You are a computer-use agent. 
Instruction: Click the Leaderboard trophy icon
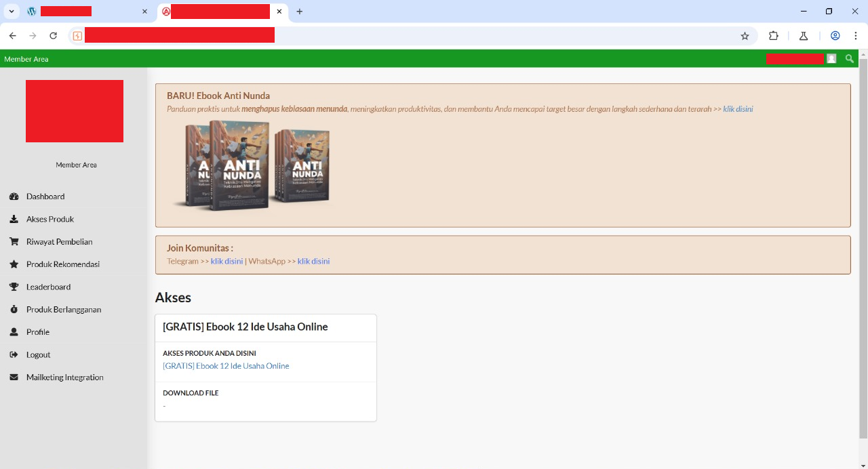[x=14, y=287]
